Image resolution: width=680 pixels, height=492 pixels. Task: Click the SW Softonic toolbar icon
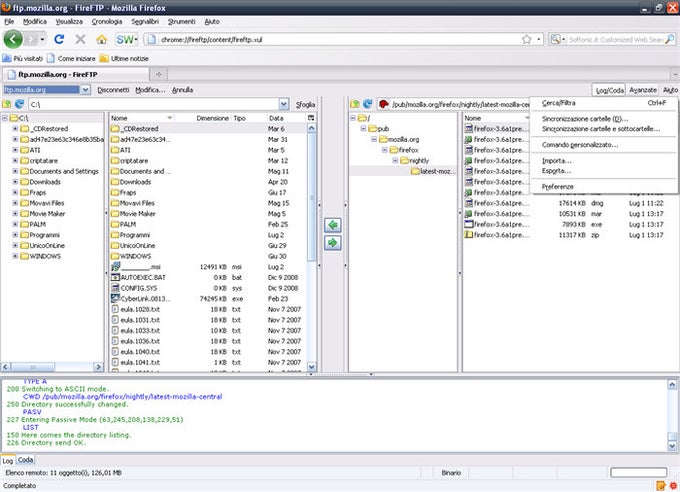pos(126,39)
